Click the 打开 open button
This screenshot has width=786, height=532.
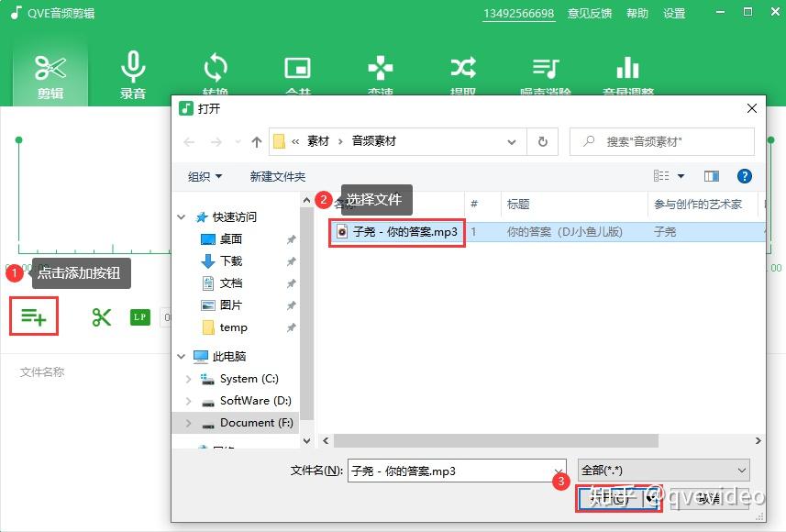[x=618, y=498]
